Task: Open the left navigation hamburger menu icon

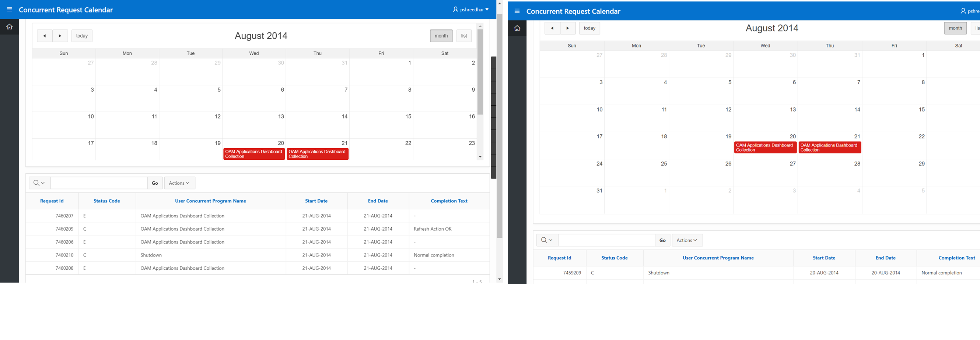Action: 9,10
